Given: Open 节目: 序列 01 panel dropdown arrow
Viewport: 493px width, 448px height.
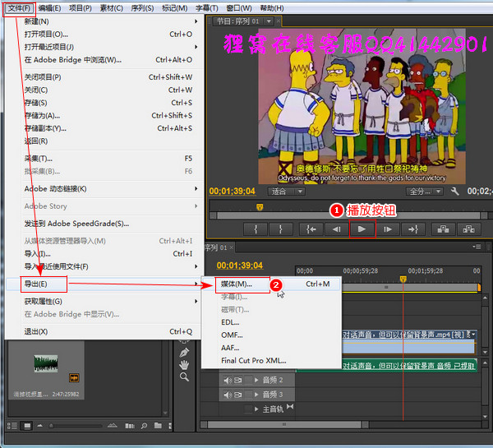Looking at the screenshot, I should click(x=269, y=21).
